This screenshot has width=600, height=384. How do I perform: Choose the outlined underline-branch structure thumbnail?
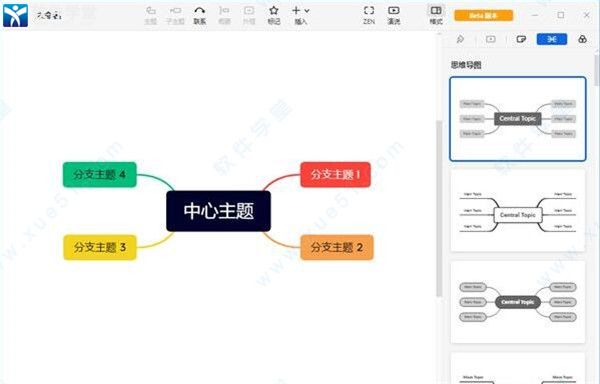pos(518,210)
